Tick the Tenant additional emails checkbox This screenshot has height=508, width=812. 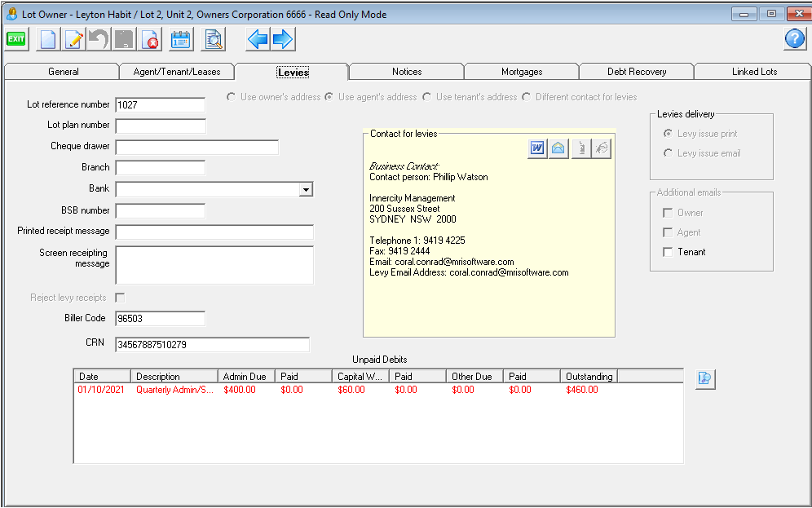[x=668, y=252]
